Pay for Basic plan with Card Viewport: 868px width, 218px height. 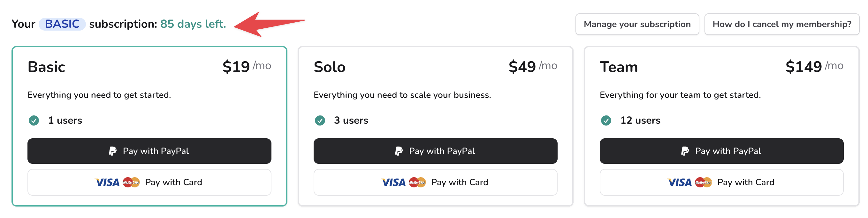(149, 182)
